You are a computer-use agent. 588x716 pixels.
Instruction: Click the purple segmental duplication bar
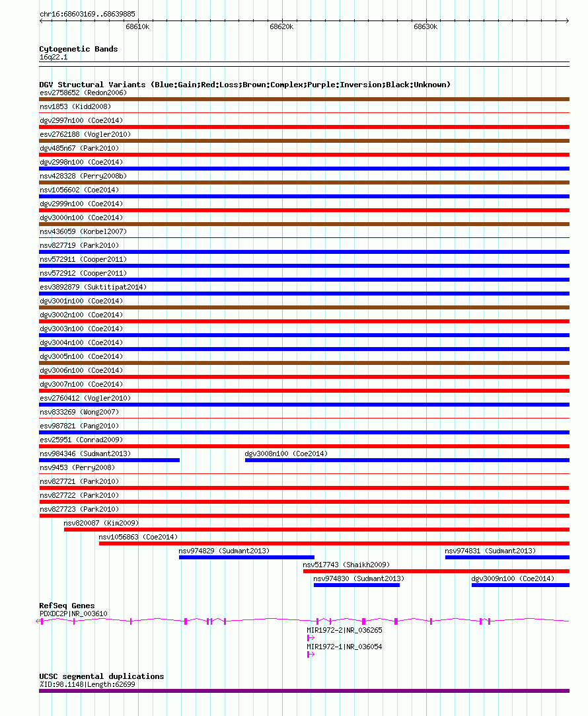click(305, 691)
